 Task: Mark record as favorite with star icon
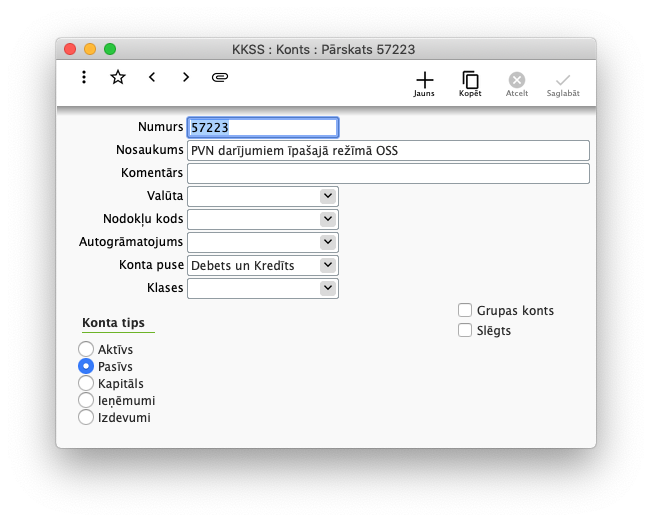click(x=118, y=77)
